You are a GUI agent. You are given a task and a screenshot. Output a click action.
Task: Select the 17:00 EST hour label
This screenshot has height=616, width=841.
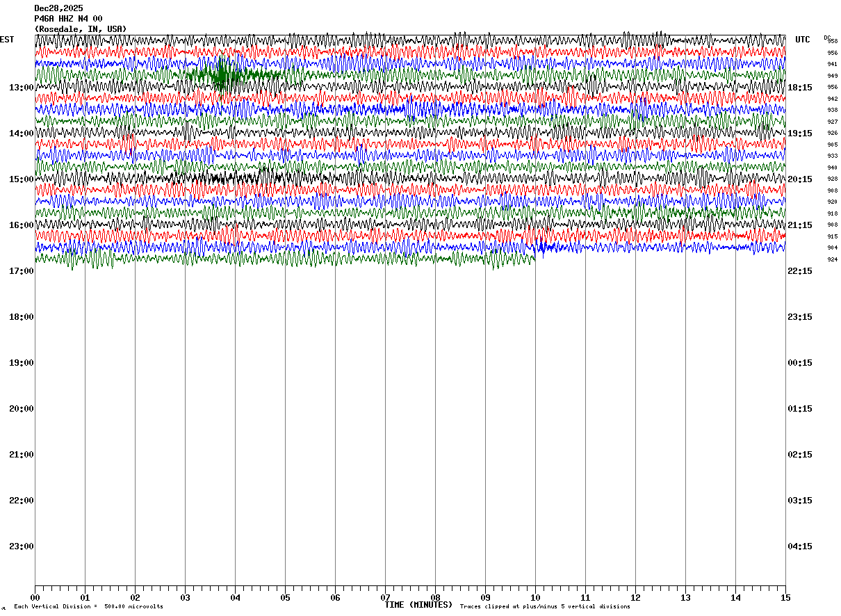[x=22, y=271]
